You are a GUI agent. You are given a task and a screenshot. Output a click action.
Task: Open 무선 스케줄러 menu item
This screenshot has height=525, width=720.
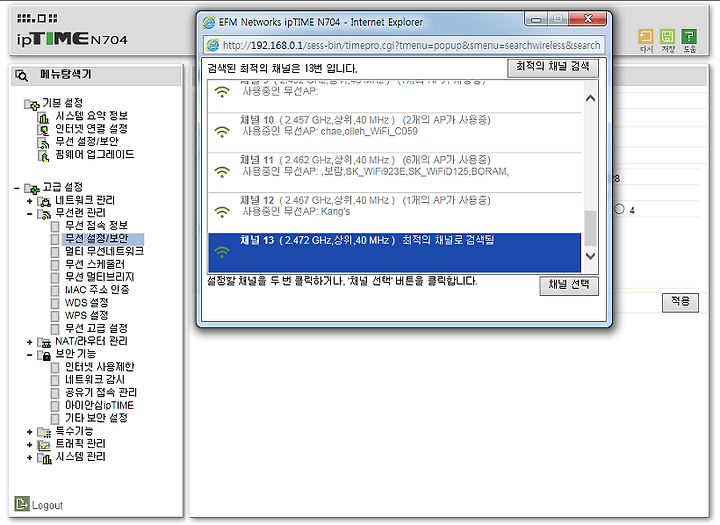[x=95, y=264]
